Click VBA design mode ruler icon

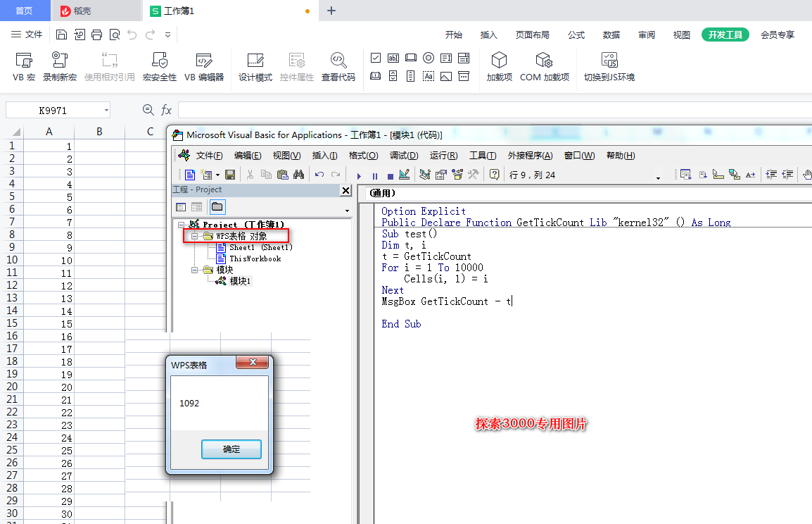pos(405,175)
